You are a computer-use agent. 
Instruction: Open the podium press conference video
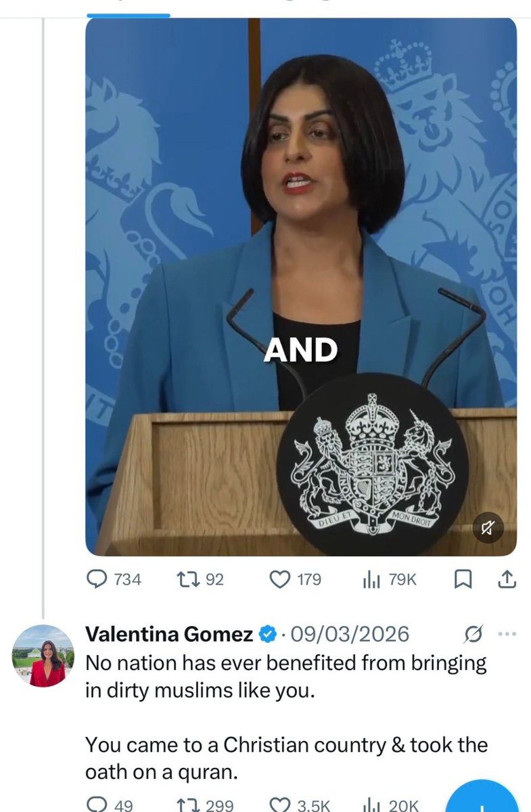pos(301,284)
